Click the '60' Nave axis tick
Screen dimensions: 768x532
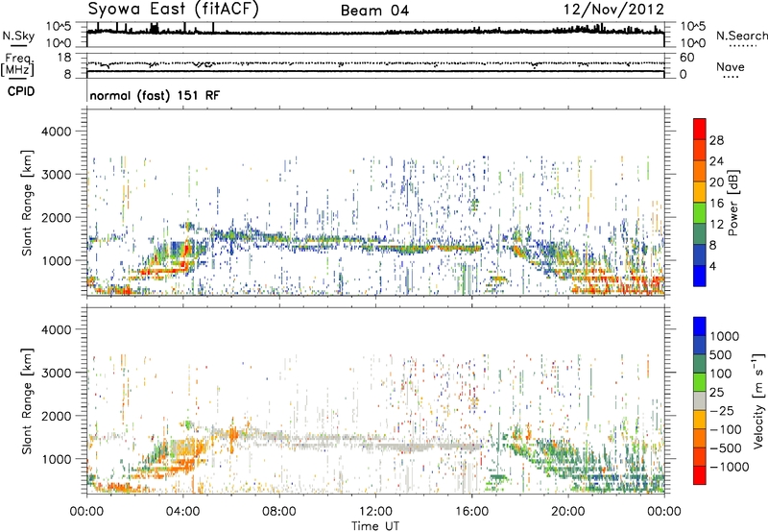click(x=686, y=58)
